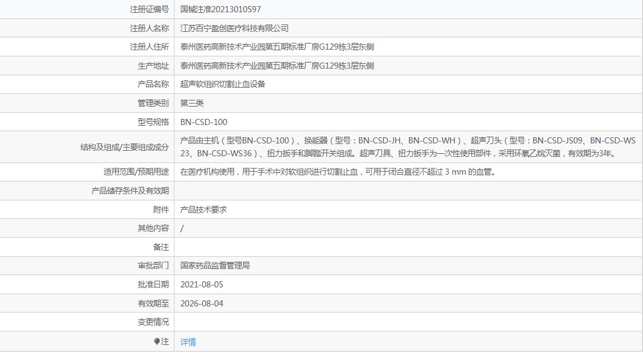The image size is (644, 353).
Task: Click the 生产地址 address value
Action: click(277, 66)
